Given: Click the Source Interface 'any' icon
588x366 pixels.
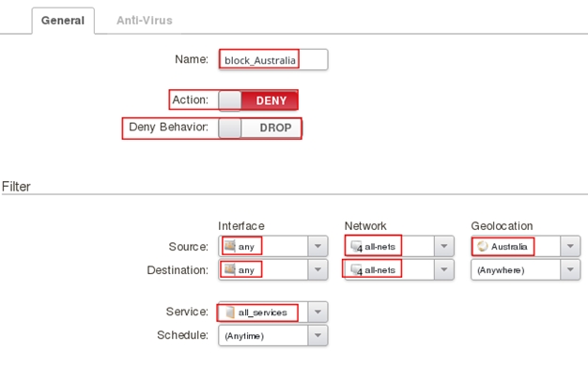Looking at the screenshot, I should [229, 246].
